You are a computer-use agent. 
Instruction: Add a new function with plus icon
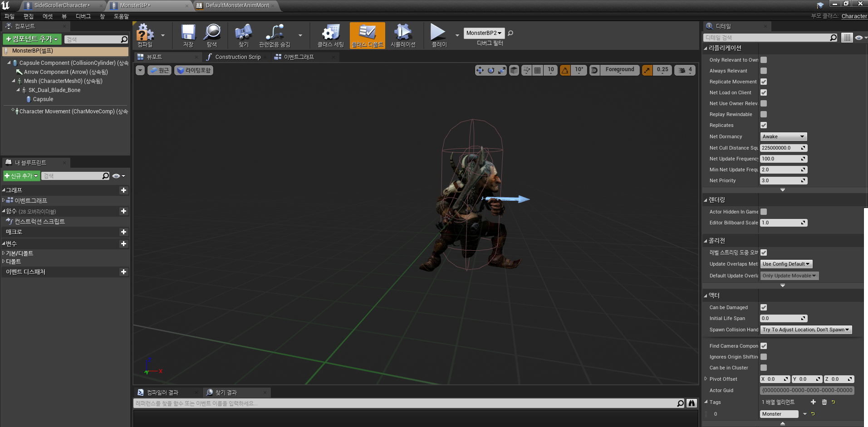123,211
